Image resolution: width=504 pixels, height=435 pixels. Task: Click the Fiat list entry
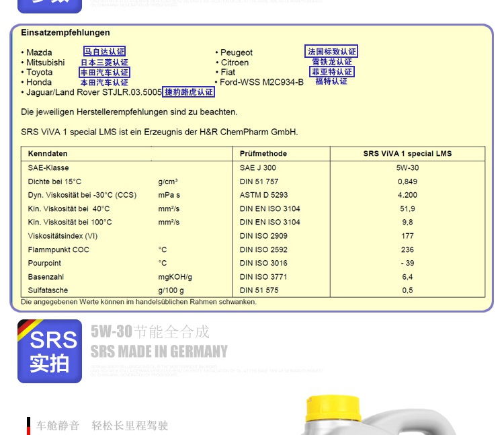click(225, 72)
